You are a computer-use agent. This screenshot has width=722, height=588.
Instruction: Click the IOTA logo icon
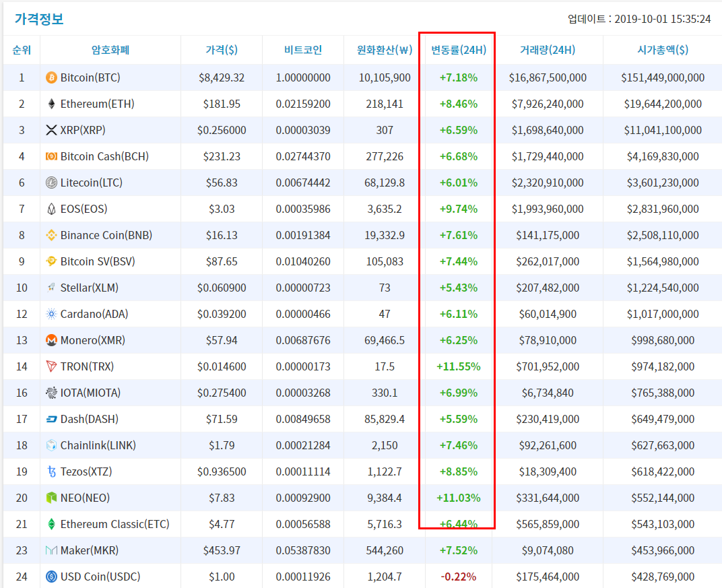(51, 392)
